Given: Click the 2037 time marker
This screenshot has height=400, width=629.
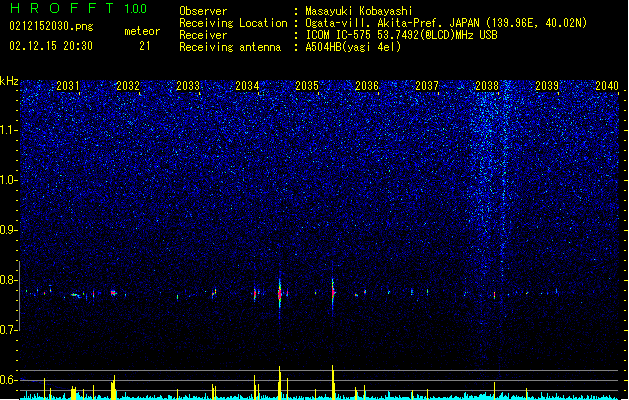Looking at the screenshot, I should coord(427,86).
